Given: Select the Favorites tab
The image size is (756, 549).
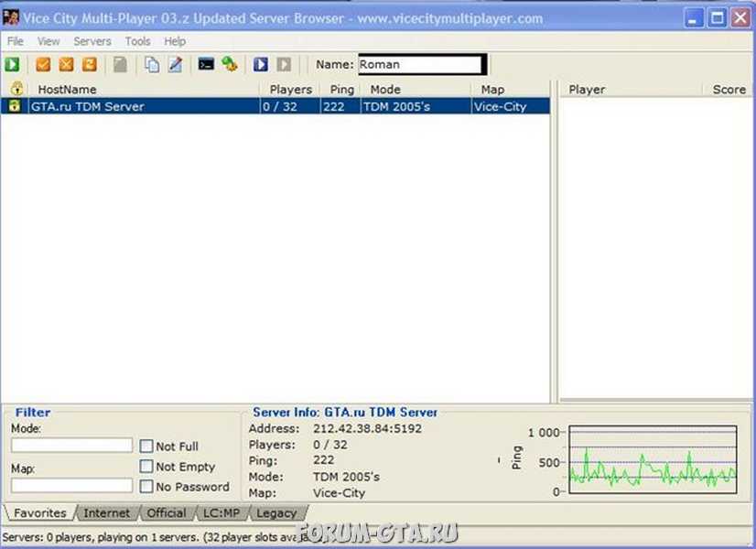Looking at the screenshot, I should pyautogui.click(x=39, y=512).
